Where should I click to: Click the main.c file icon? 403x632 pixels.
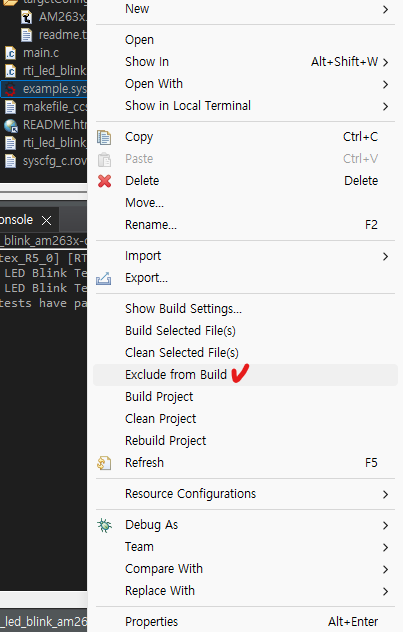(10, 53)
